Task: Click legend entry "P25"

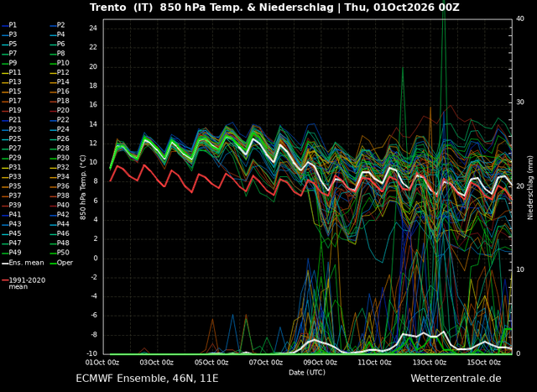Action: coord(11,139)
